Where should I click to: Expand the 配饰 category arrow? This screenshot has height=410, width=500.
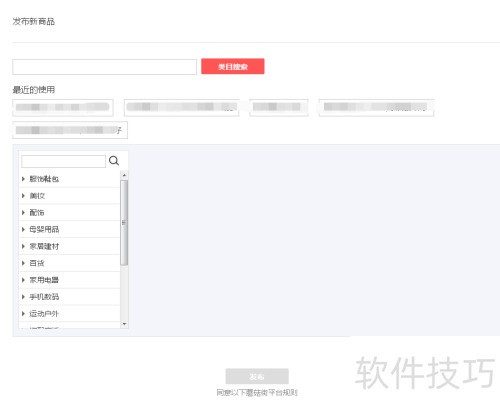coord(23,213)
